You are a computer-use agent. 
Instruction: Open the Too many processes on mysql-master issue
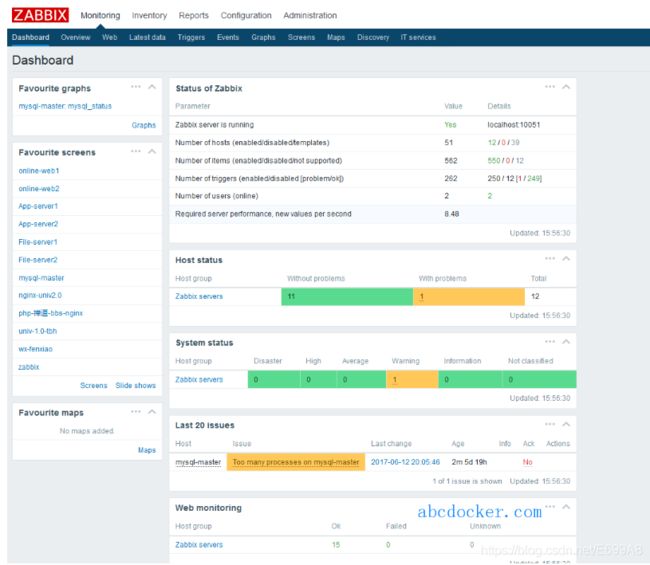point(296,462)
